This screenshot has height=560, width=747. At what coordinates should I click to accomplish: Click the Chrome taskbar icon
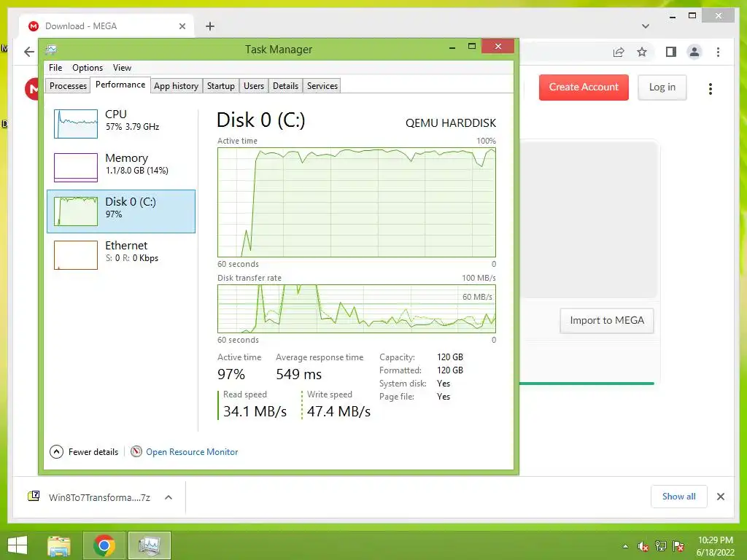[104, 545]
